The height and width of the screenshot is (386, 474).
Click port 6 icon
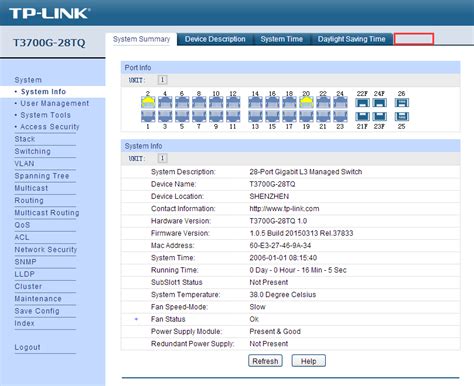click(x=182, y=102)
